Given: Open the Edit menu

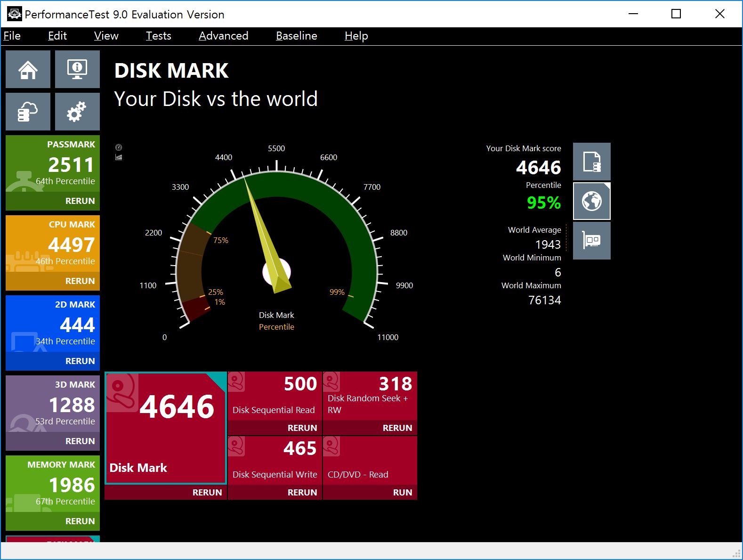Looking at the screenshot, I should [57, 36].
